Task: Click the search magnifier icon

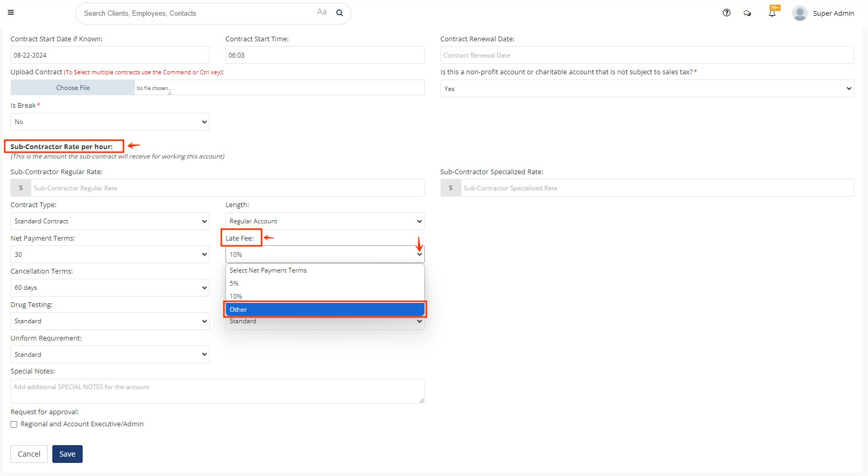Action: [340, 13]
